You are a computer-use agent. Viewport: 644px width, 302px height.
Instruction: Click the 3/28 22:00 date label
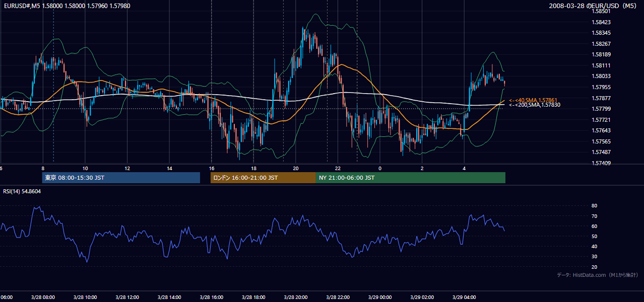pyautogui.click(x=338, y=297)
